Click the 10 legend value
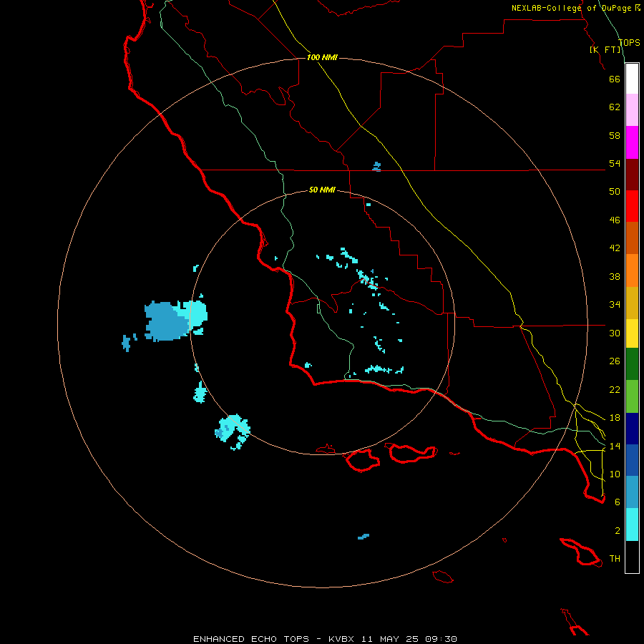 coord(615,474)
